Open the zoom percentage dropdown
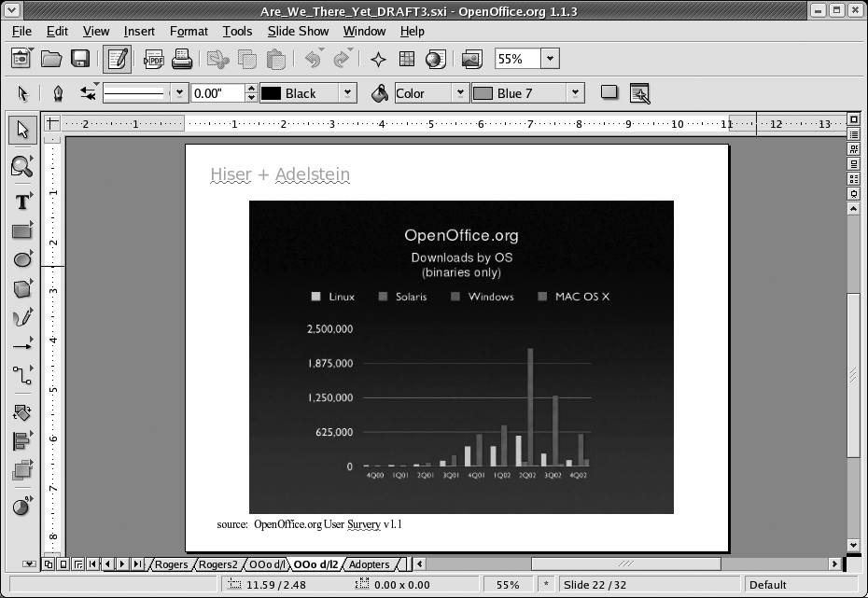Image resolution: width=868 pixels, height=598 pixels. 550,59
